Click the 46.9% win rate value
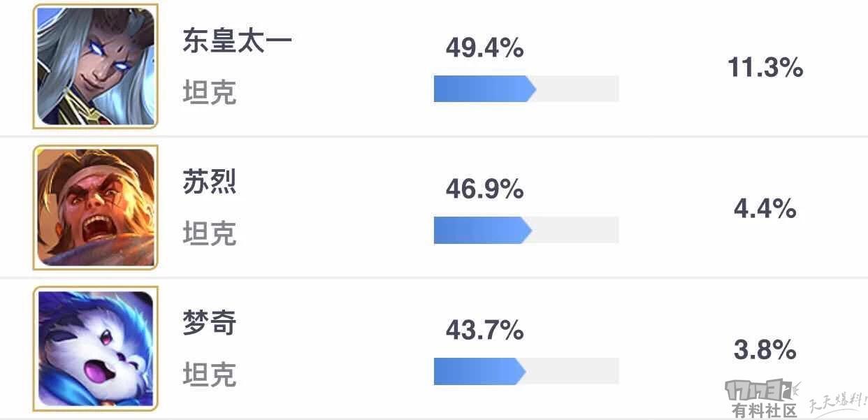The image size is (868, 420). [x=485, y=189]
